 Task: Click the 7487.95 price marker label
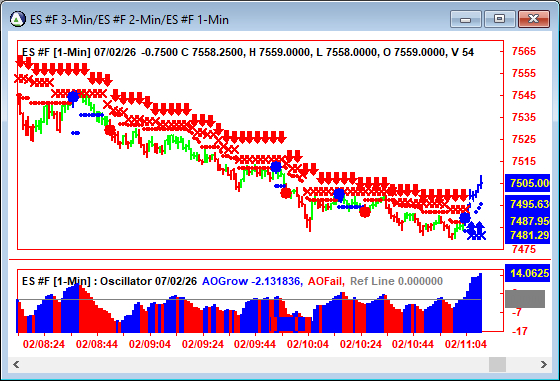pyautogui.click(x=528, y=221)
